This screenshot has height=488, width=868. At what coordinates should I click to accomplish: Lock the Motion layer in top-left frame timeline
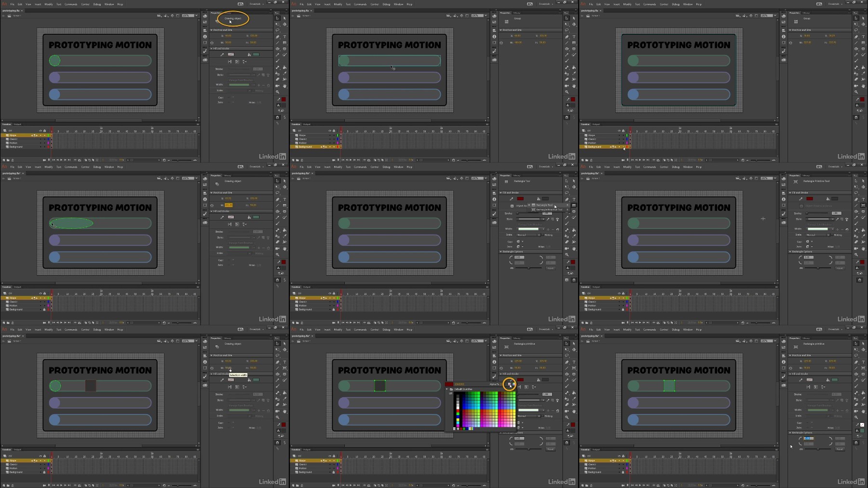point(44,143)
